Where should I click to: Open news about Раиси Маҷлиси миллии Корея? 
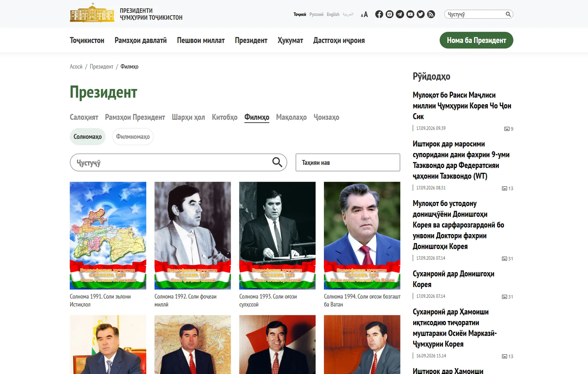pos(462,106)
